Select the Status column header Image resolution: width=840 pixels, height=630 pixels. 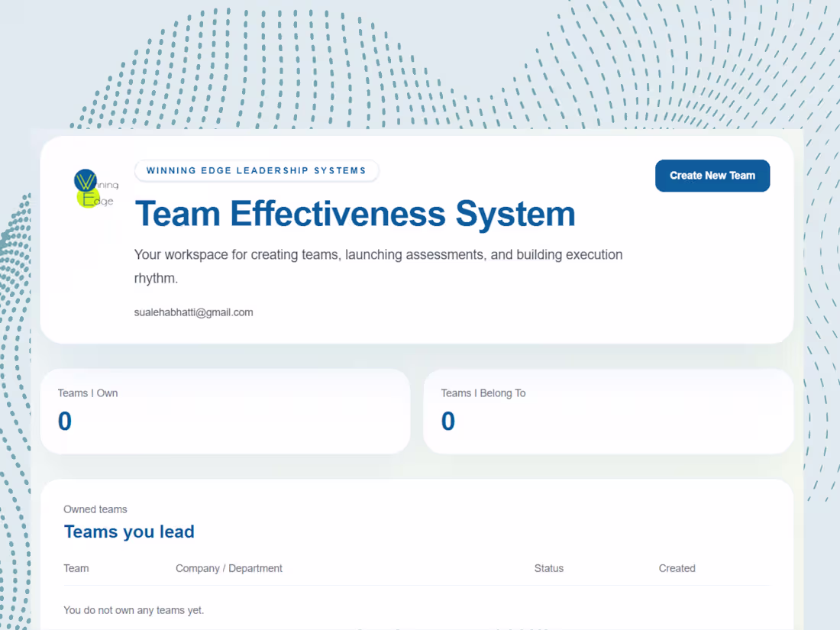(548, 568)
